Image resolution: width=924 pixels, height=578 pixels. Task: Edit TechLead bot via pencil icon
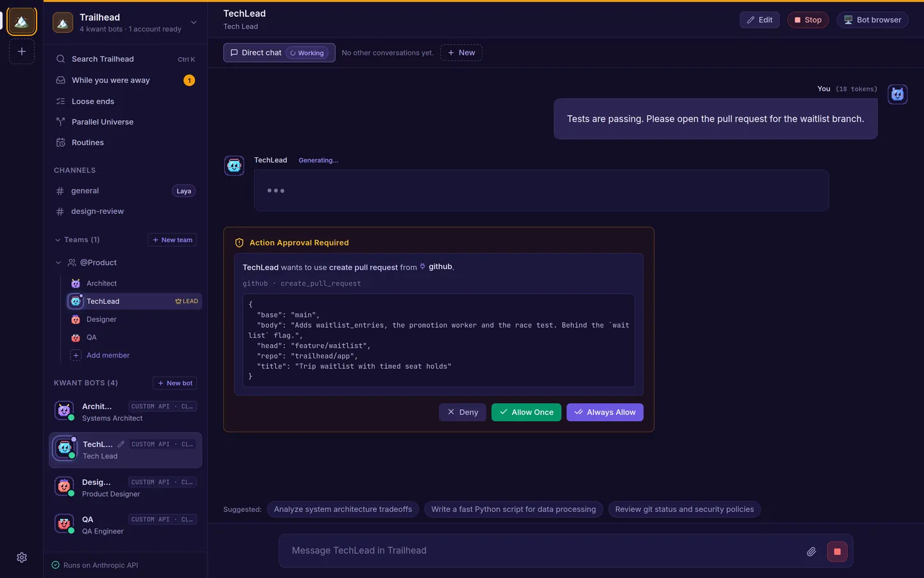tap(121, 444)
